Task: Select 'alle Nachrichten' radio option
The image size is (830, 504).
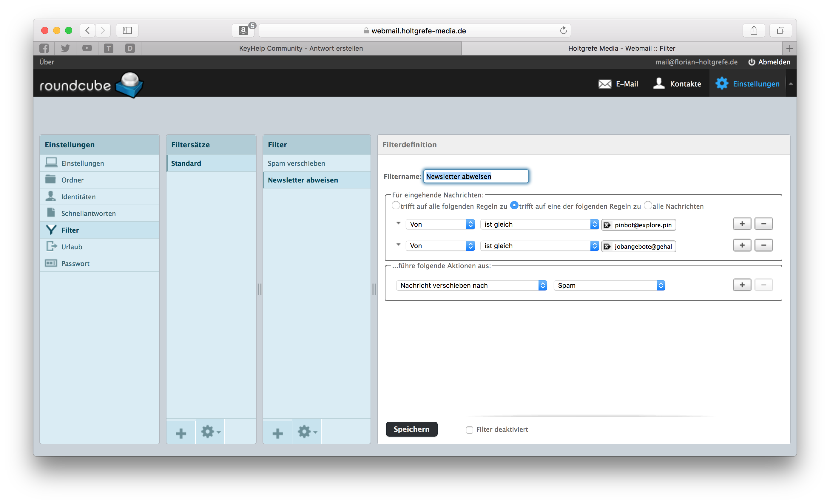Action: pos(648,205)
